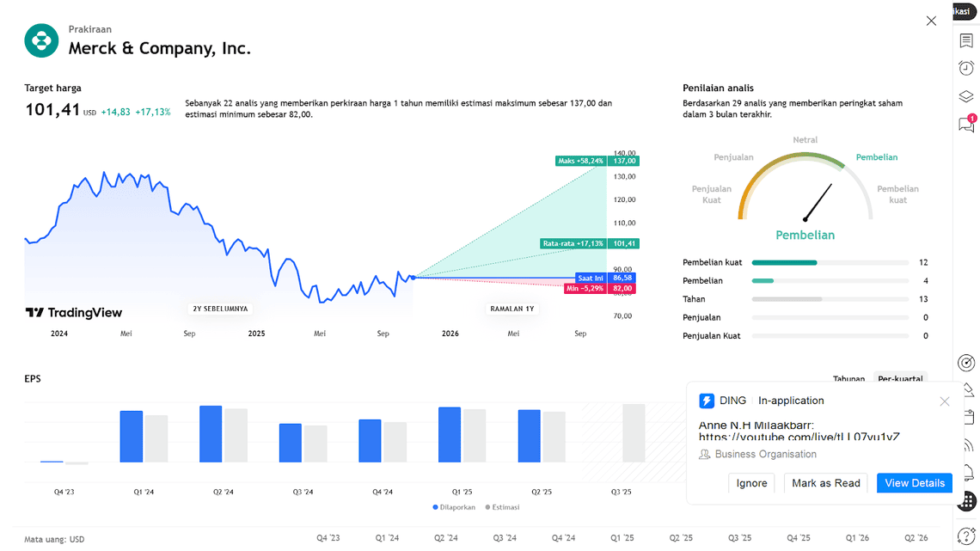Dismiss the DING notification popup
This screenshot has width=980, height=551.
coord(944,401)
